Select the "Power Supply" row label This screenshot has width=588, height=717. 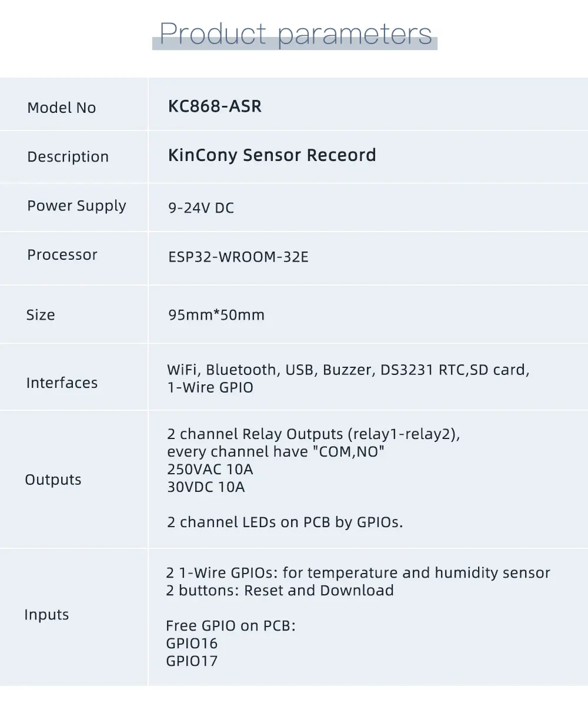point(76,206)
